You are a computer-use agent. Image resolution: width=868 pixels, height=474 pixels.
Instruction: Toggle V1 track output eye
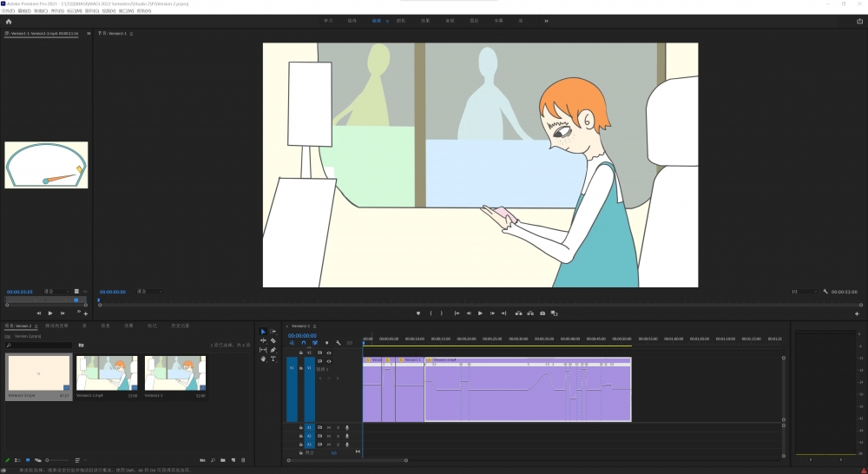[329, 361]
